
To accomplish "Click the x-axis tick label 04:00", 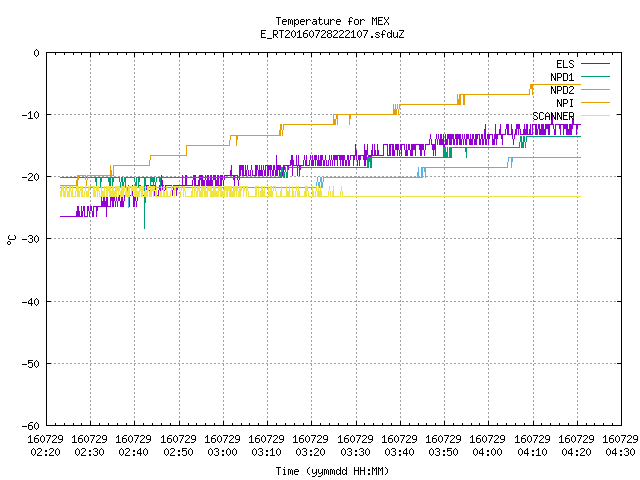I will 488,452.
